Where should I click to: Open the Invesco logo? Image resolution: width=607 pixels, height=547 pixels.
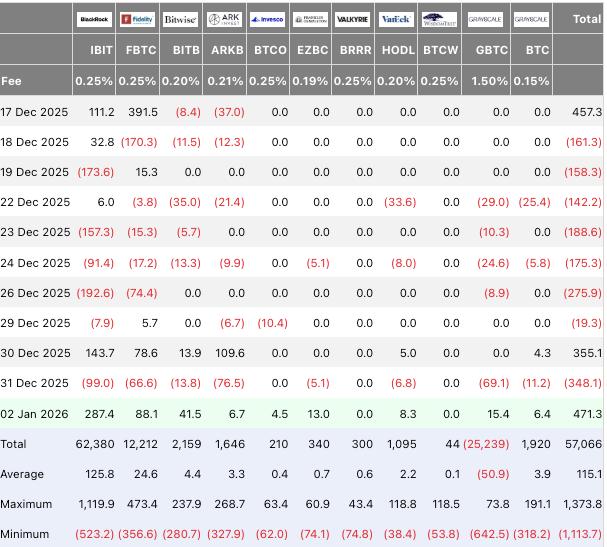266,19
